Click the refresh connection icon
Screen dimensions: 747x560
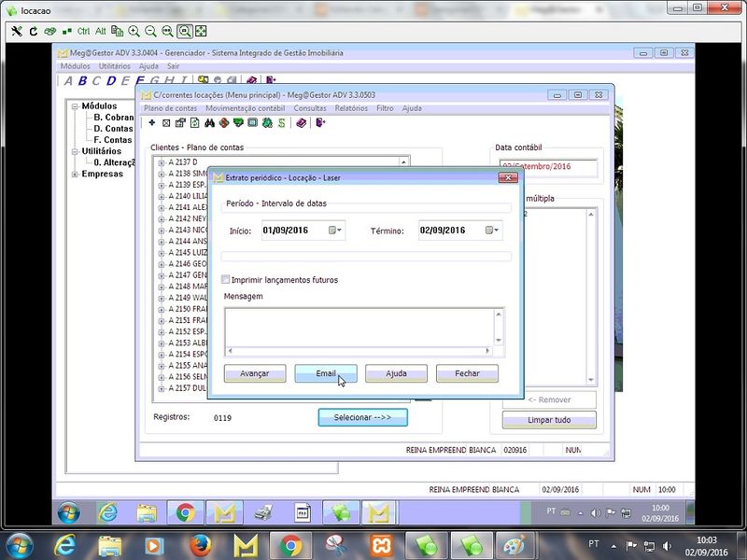pyautogui.click(x=33, y=31)
